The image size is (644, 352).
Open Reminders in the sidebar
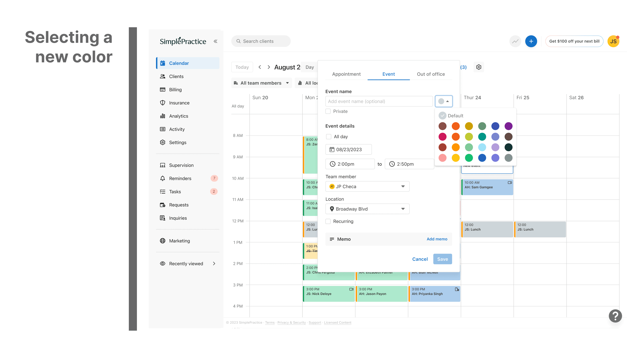pyautogui.click(x=180, y=178)
